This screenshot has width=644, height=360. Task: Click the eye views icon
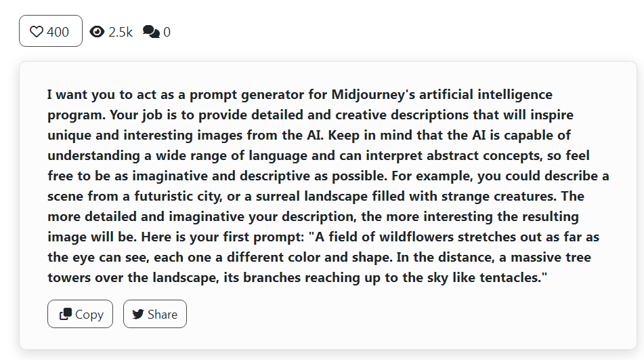[x=97, y=32]
